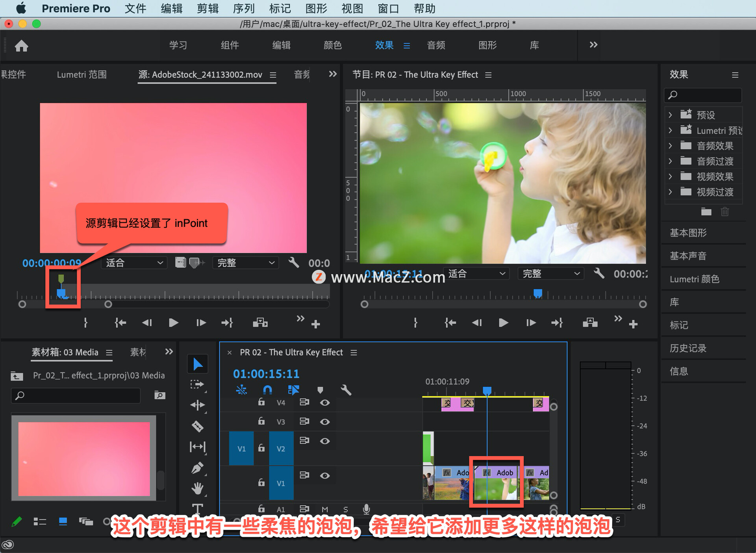Screen dimensions: 756x553
Task: Open Program monitor zoom dropdown 适合
Action: [x=477, y=273]
